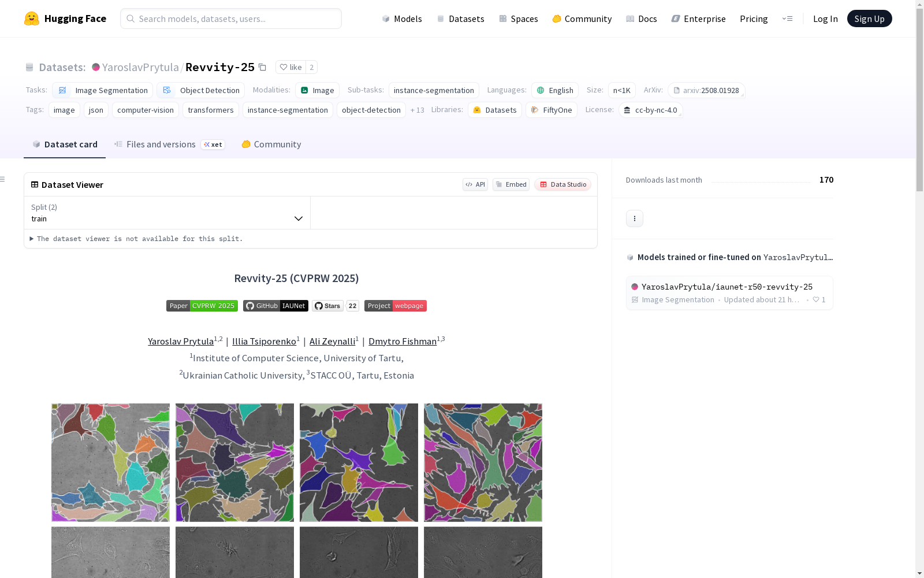Open the Spaces menu item
Viewport: 924px width, 578px height.
[519, 18]
